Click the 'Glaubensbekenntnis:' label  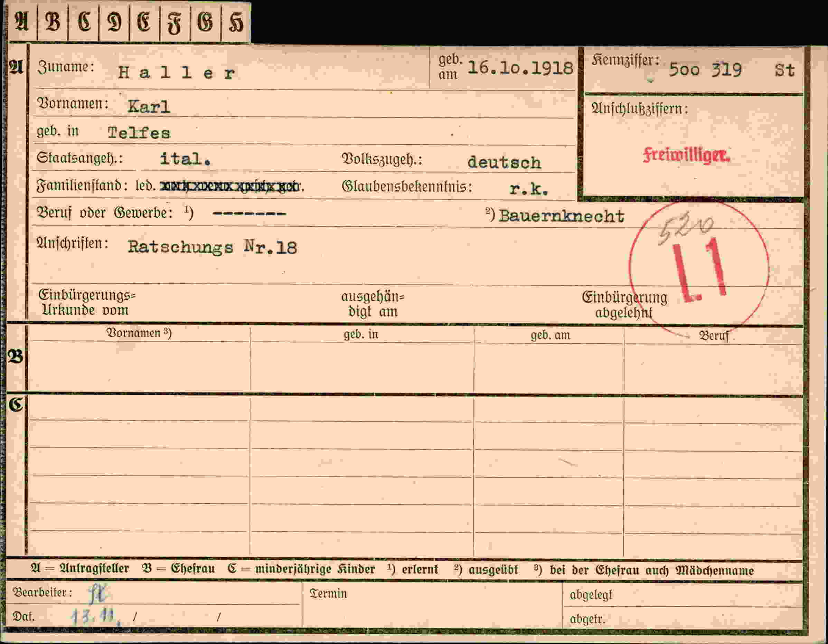[x=407, y=187]
